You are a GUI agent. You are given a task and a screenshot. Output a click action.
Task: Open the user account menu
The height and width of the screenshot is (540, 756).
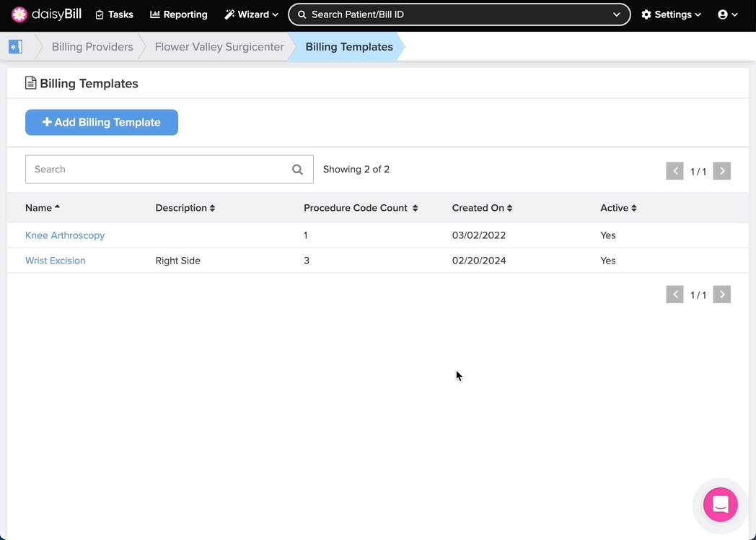[727, 14]
